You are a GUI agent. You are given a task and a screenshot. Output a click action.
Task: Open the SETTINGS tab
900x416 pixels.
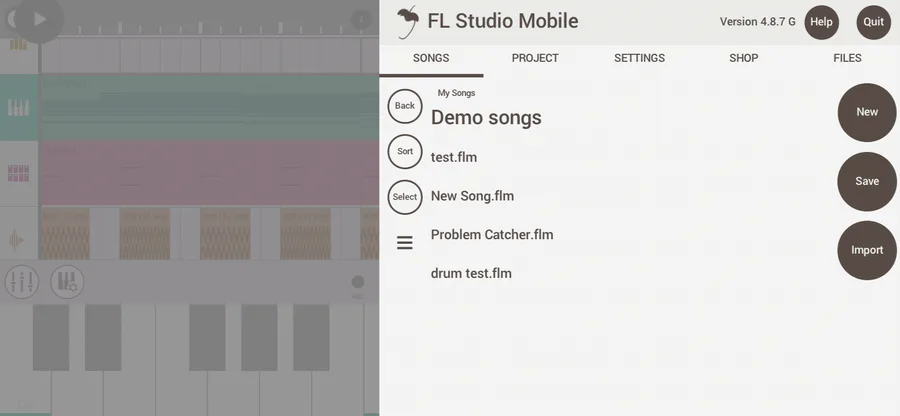click(639, 58)
